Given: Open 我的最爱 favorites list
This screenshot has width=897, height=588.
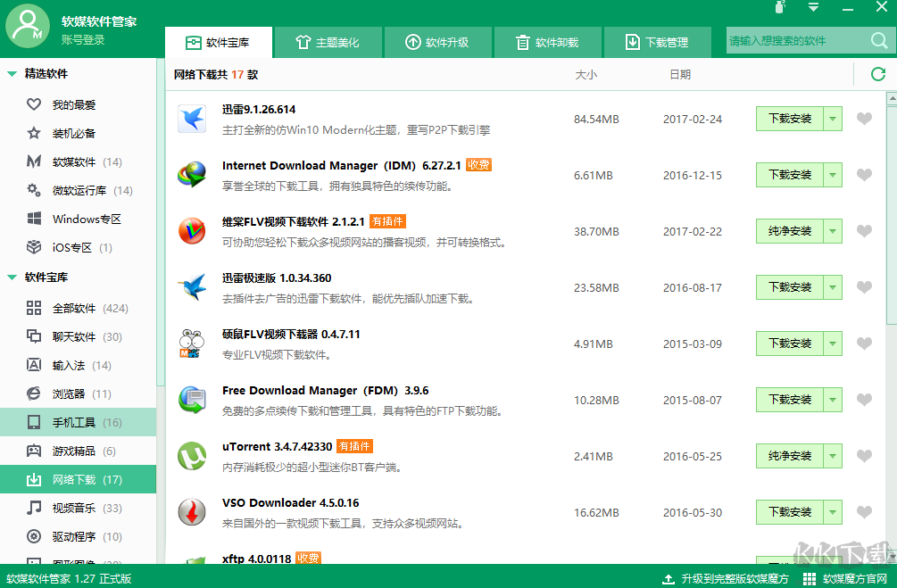Looking at the screenshot, I should tap(78, 104).
